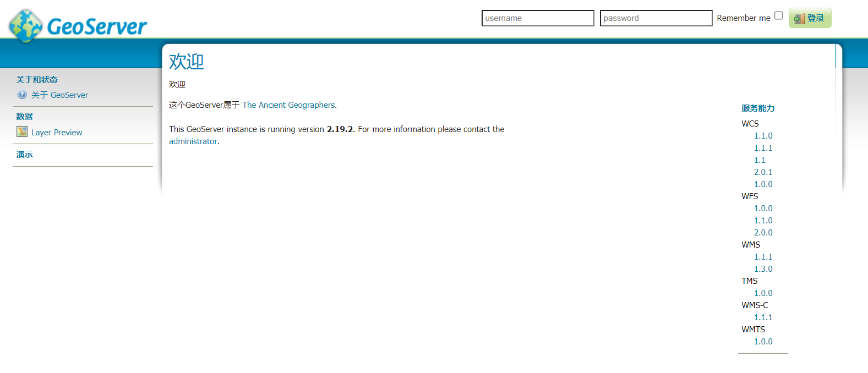
Task: Click the WMS service label
Action: (x=751, y=245)
